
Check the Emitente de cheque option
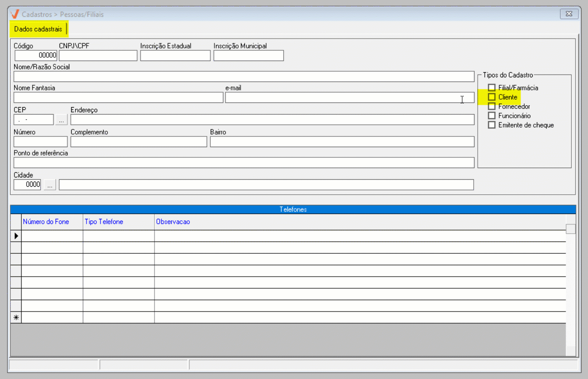(x=492, y=125)
